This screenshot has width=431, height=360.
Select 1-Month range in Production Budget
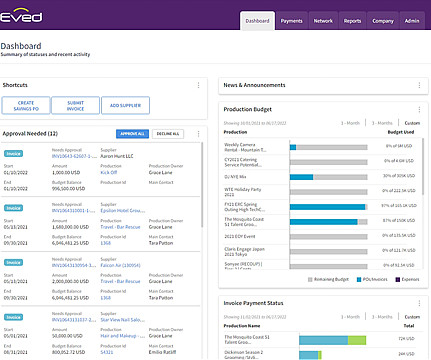[x=350, y=123]
